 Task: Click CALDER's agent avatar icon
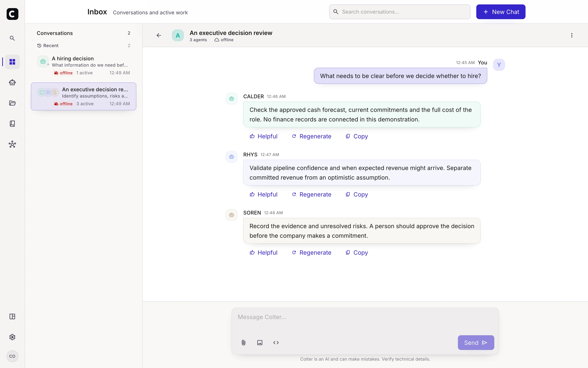pos(232,99)
